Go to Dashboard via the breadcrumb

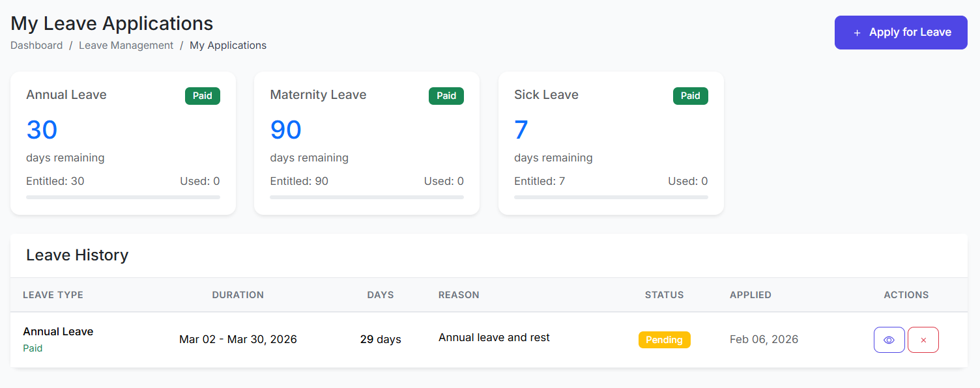(36, 46)
